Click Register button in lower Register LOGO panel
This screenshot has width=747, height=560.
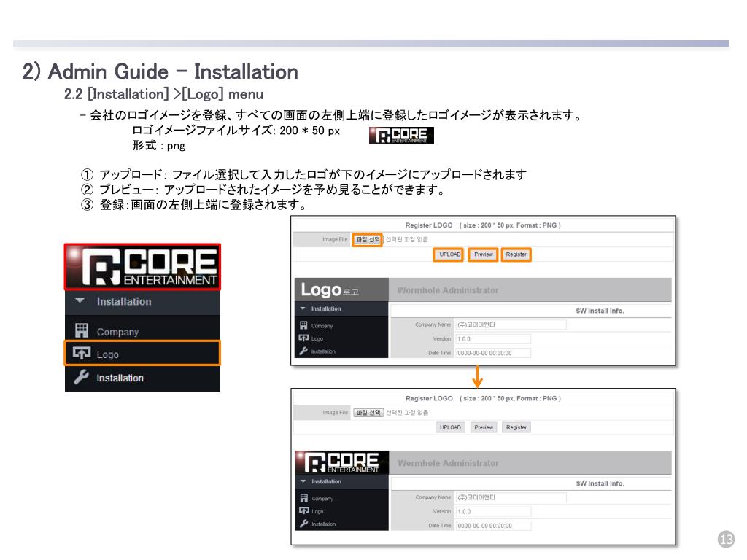coord(516,427)
